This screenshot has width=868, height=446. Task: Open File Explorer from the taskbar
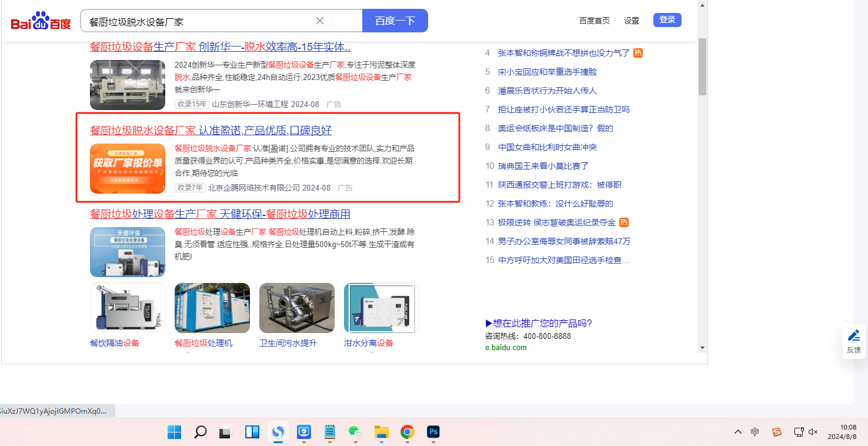pos(382,432)
